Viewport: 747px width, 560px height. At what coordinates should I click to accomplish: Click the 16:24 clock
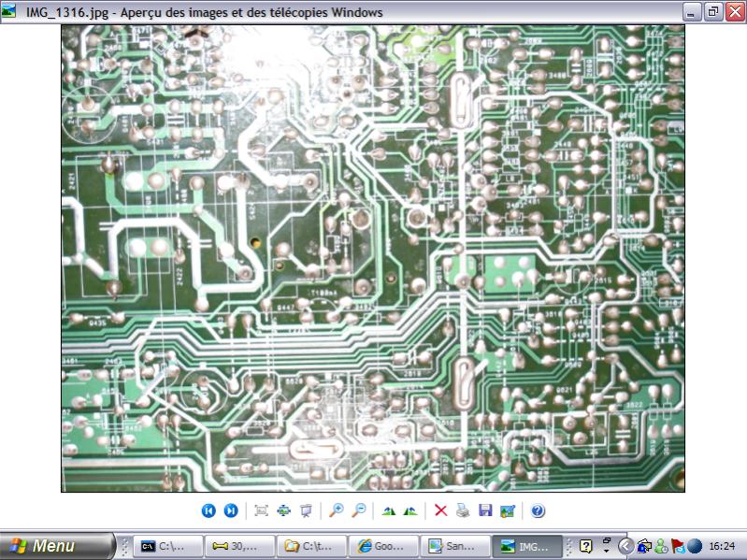coord(722,546)
